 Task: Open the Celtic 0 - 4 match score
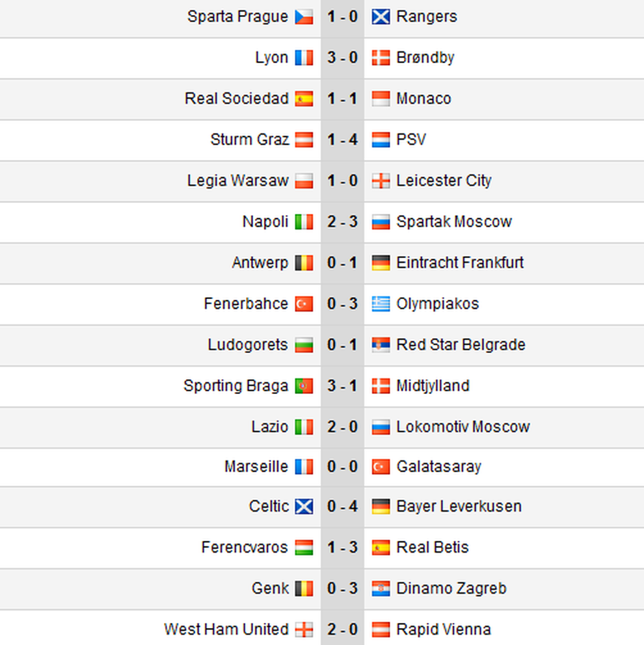coord(342,507)
